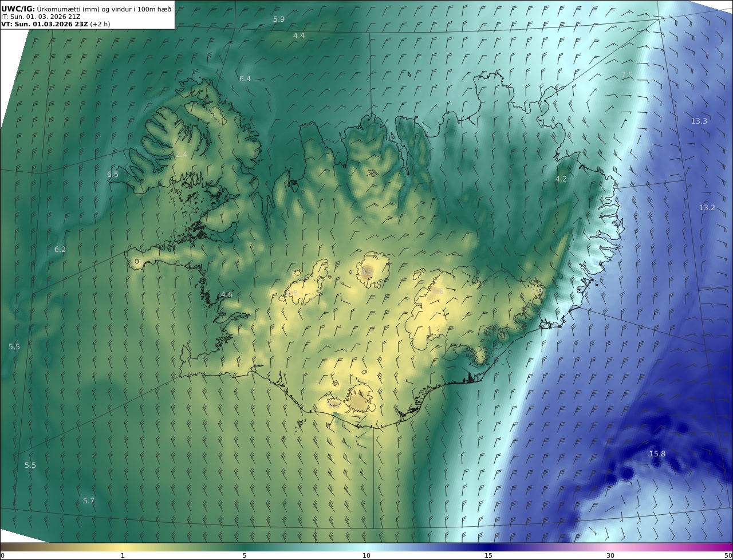Click the pale yellow colorbar segment at 1
Screen dimensions: 733x560
123,547
